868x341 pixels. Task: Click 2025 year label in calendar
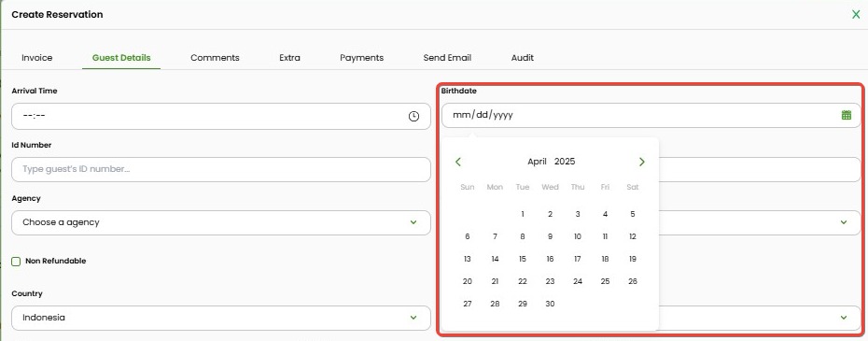point(565,162)
